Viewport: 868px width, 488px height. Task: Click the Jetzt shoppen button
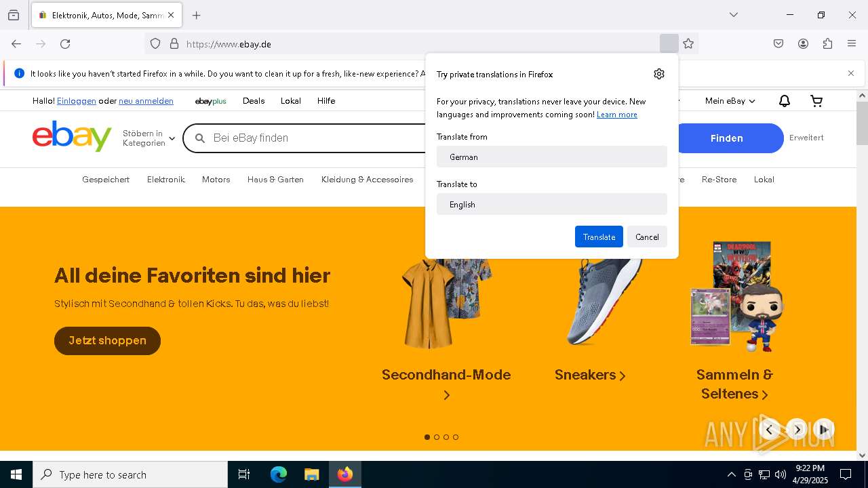[107, 341]
